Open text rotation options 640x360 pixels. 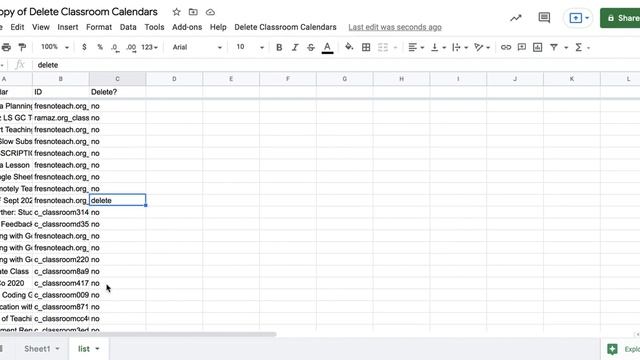point(482,47)
